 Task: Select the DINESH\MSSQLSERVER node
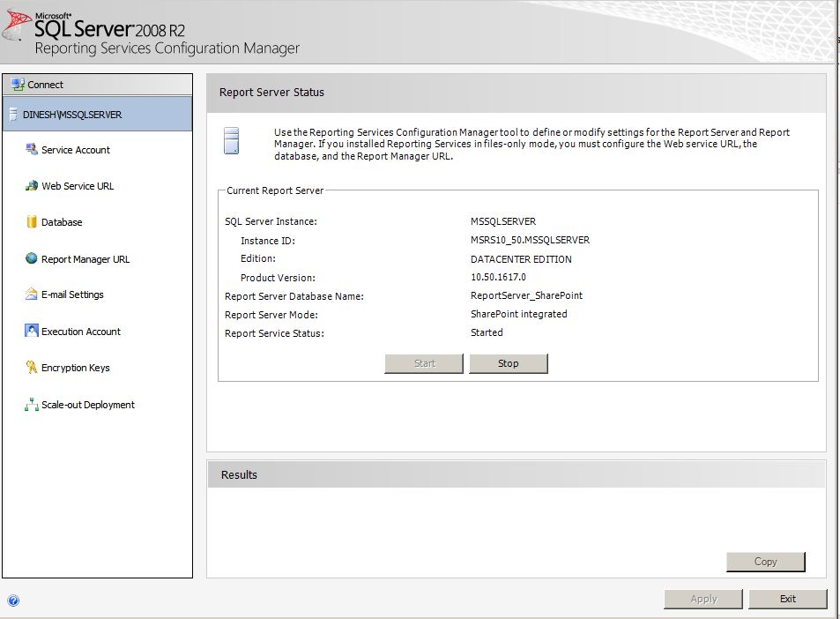coord(98,114)
